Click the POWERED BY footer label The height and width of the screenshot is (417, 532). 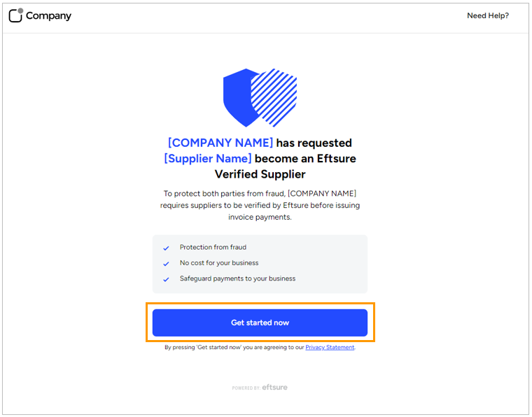coord(246,388)
